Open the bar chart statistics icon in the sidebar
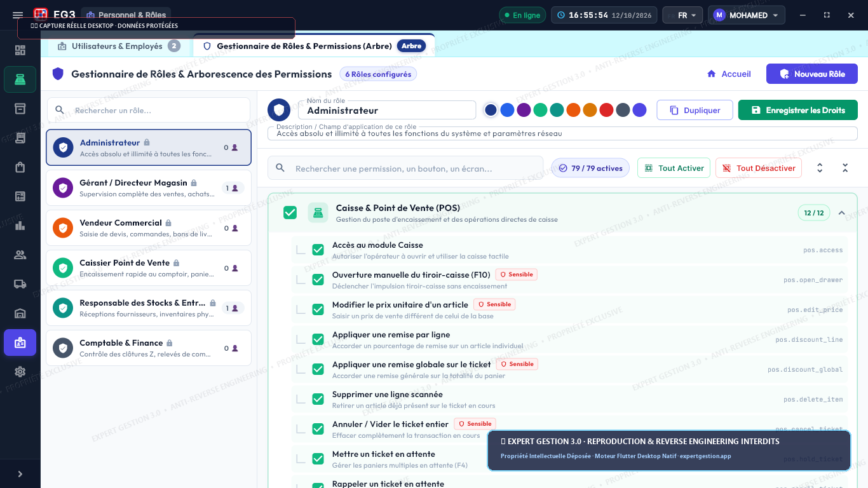The height and width of the screenshot is (488, 868). (20, 226)
